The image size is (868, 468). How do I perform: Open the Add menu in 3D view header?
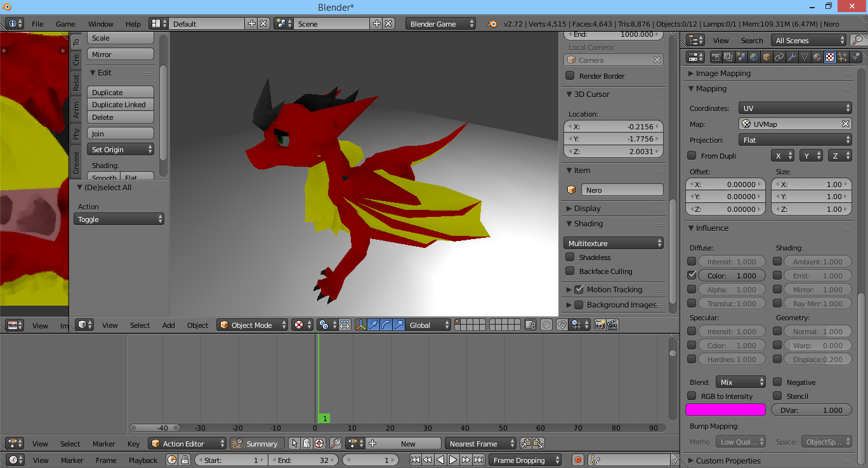tap(168, 325)
